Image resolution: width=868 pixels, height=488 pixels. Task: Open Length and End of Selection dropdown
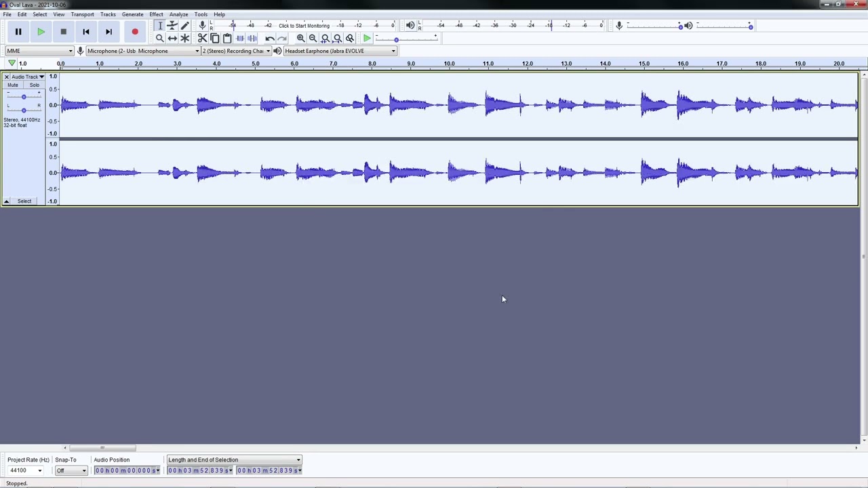click(x=234, y=460)
